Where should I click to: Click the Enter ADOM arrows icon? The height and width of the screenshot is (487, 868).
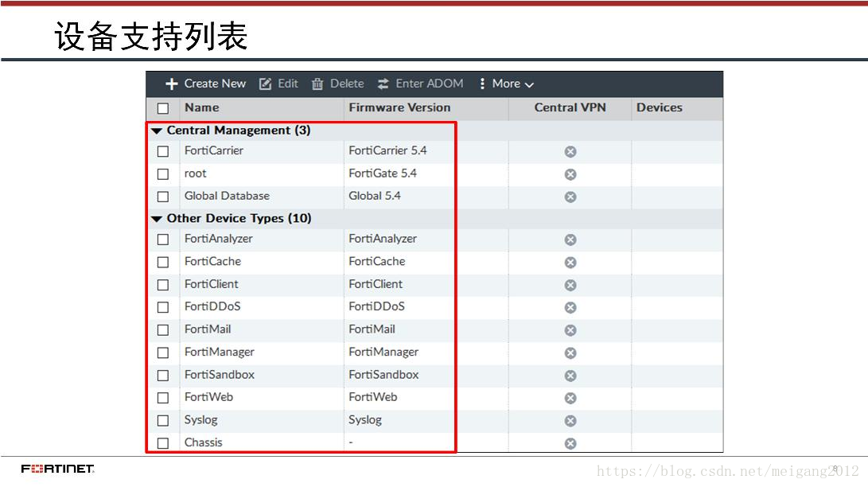[383, 84]
